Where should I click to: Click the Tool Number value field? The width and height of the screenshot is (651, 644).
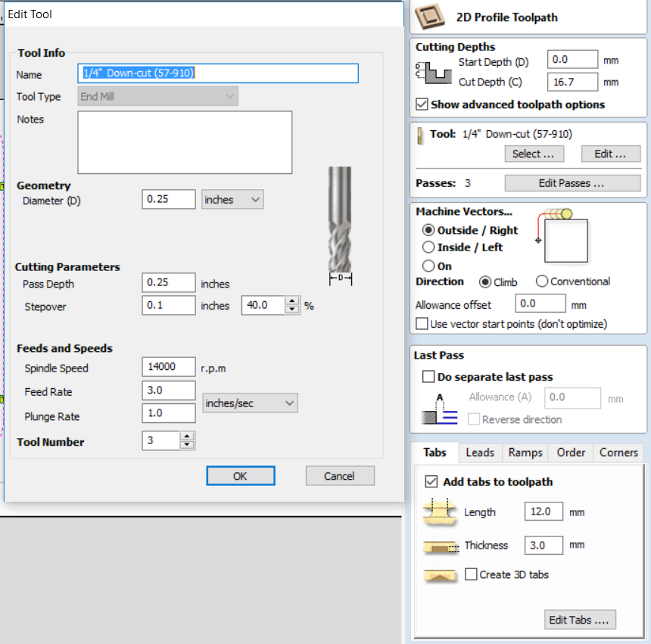[161, 440]
